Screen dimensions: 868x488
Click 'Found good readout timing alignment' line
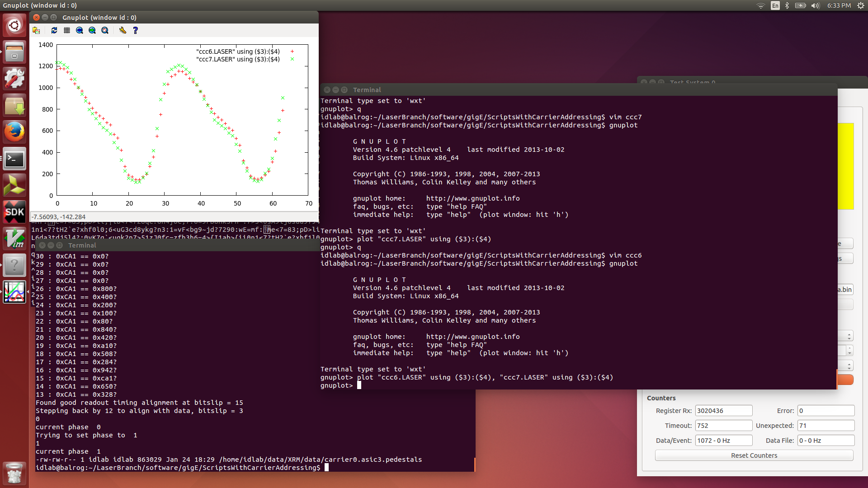point(139,403)
